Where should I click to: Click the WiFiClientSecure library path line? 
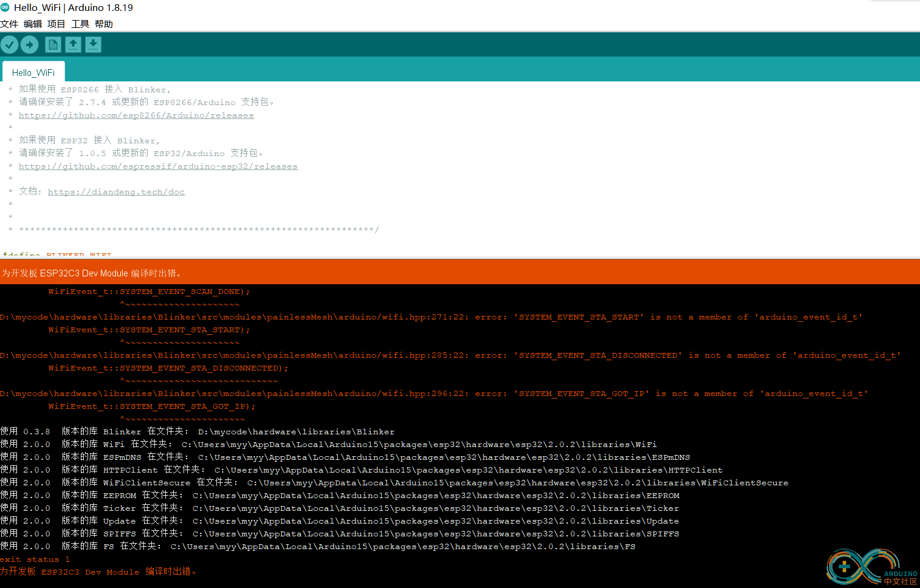click(394, 483)
